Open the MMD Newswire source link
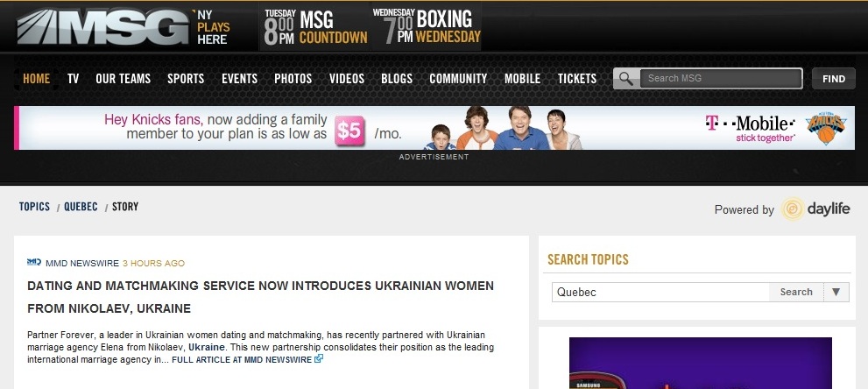Screen dimensions: 868x389 [x=82, y=264]
